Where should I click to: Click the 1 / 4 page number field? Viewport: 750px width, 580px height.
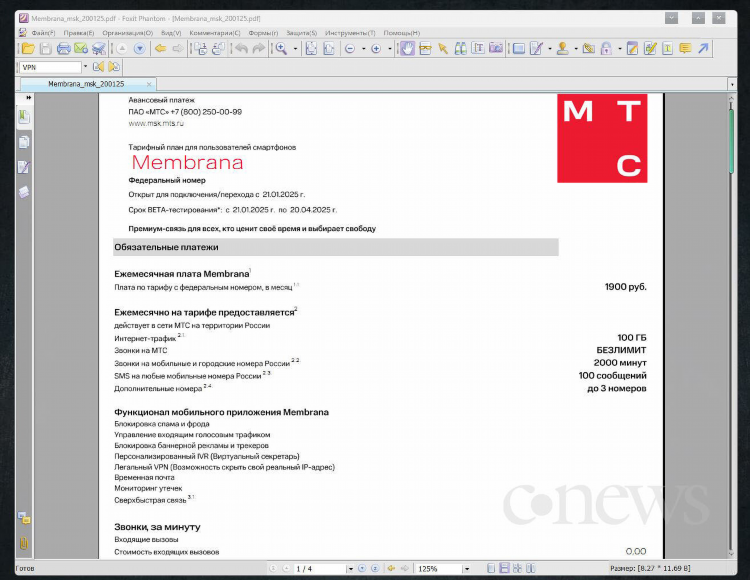tap(320, 569)
